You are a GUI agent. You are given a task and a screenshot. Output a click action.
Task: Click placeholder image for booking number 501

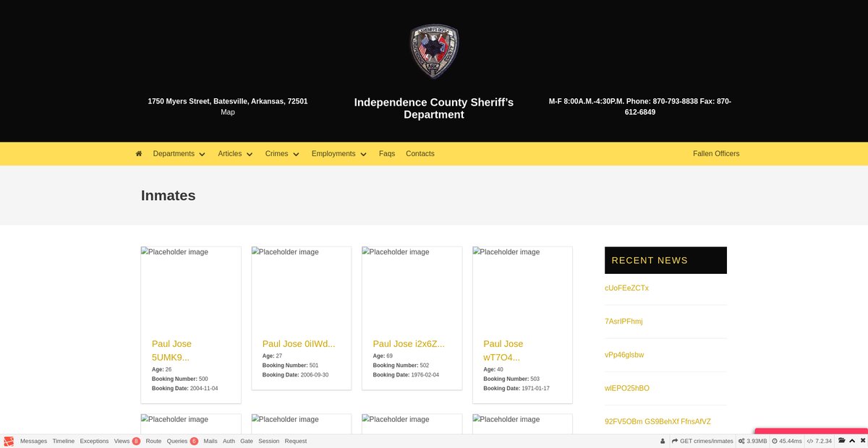coord(302,287)
